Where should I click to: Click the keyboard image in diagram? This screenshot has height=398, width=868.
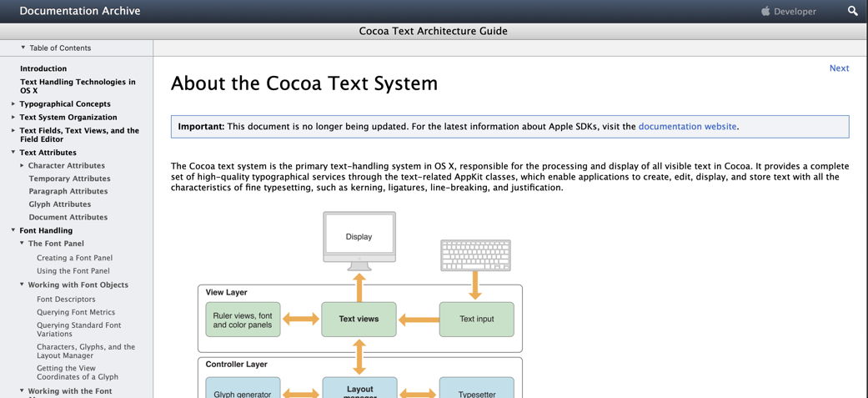(474, 255)
